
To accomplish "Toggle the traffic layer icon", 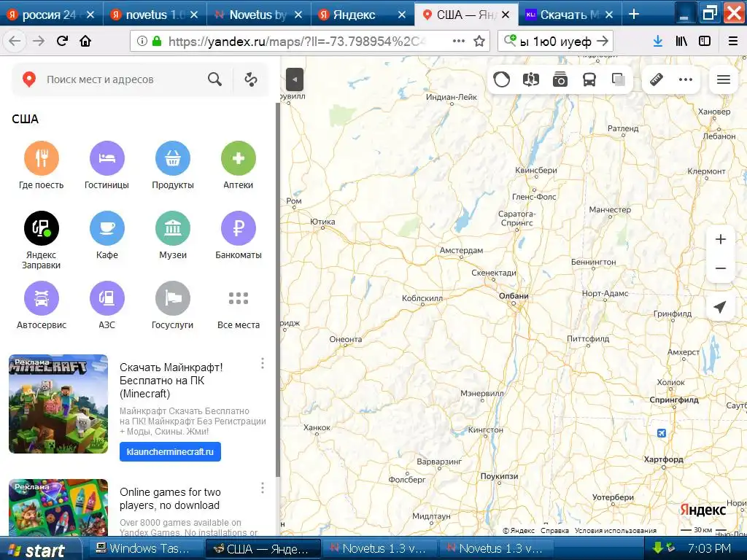I will [x=502, y=79].
